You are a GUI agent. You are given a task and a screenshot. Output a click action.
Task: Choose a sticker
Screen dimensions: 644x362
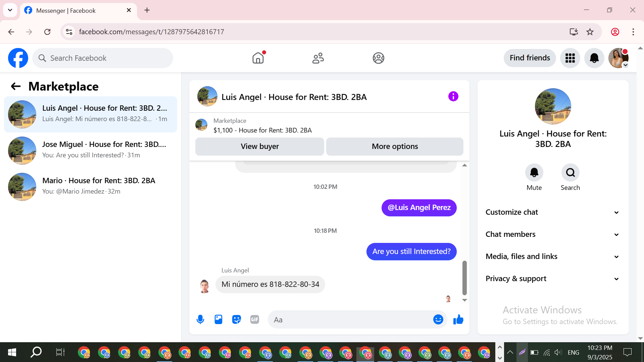[237, 319]
